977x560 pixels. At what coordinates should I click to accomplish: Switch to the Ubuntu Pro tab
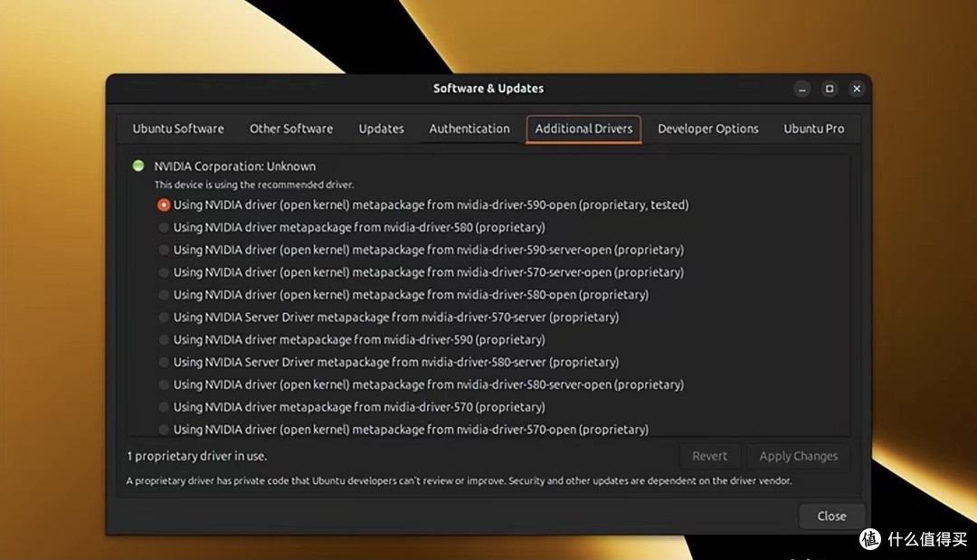coord(814,128)
